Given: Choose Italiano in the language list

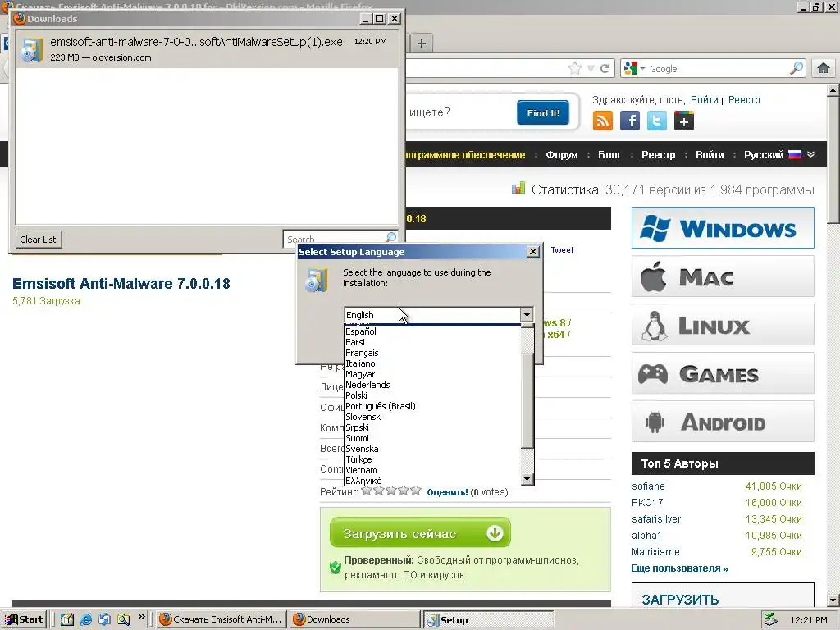Looking at the screenshot, I should pos(432,363).
